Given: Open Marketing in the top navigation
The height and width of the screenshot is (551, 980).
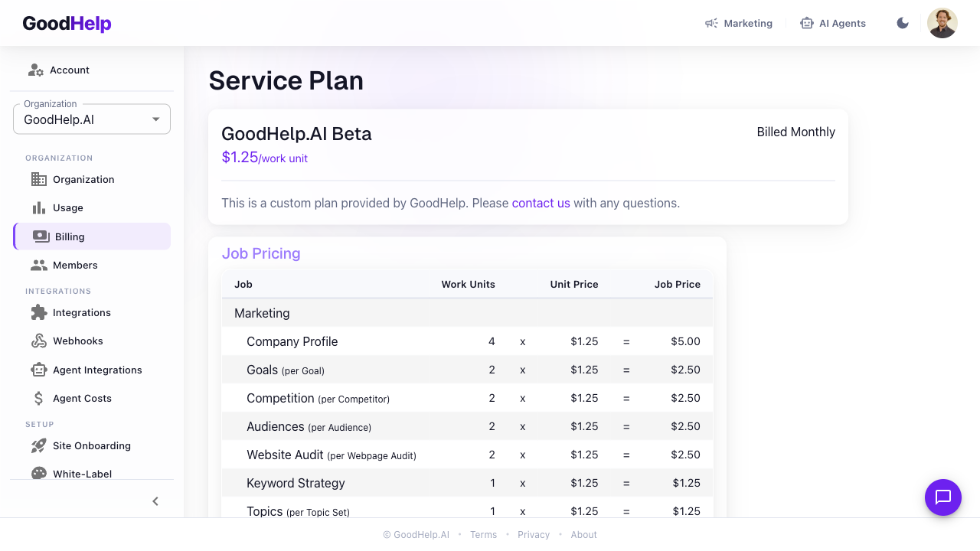Looking at the screenshot, I should [x=739, y=24].
